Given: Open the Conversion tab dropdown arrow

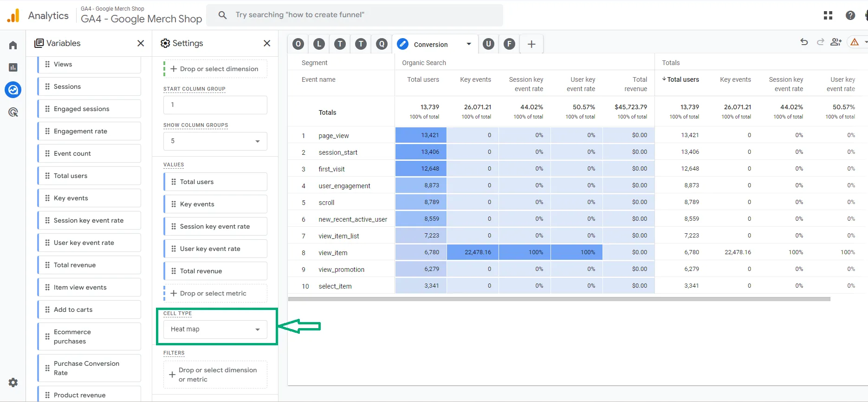Looking at the screenshot, I should click(x=469, y=44).
